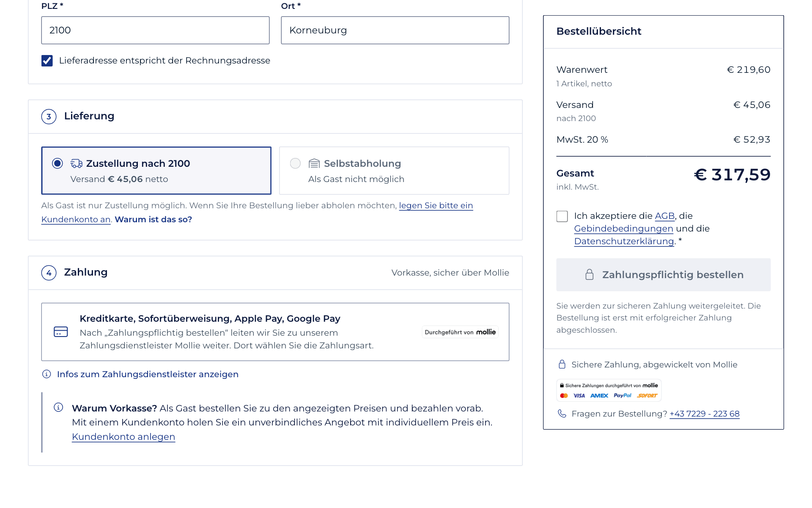Click the Mastercard logo in the payment badge
The height and width of the screenshot is (508, 812).
point(564,396)
